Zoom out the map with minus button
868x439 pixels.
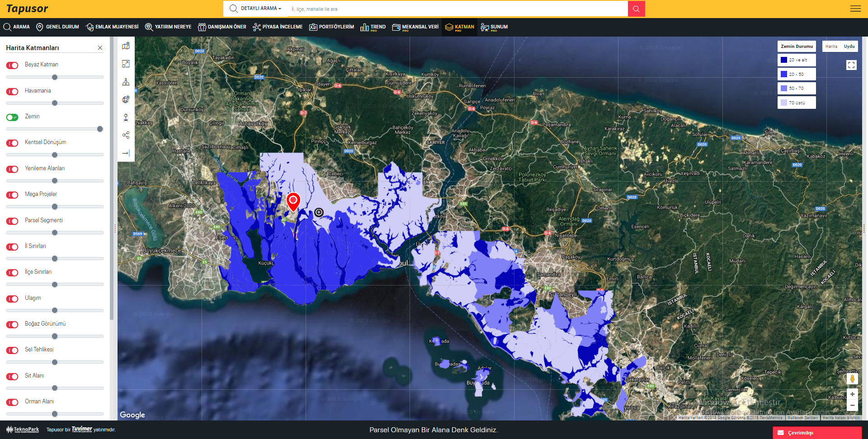[852, 406]
